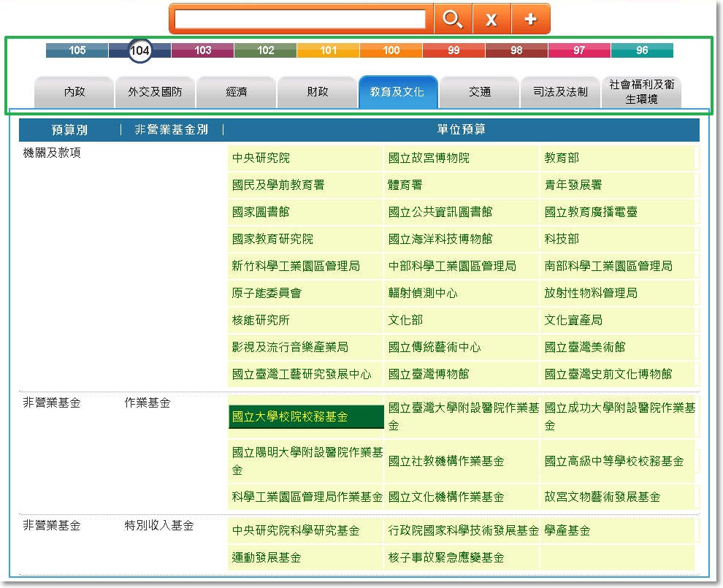The height and width of the screenshot is (588, 723).
Task: Click the orange plus icon
Action: [531, 20]
